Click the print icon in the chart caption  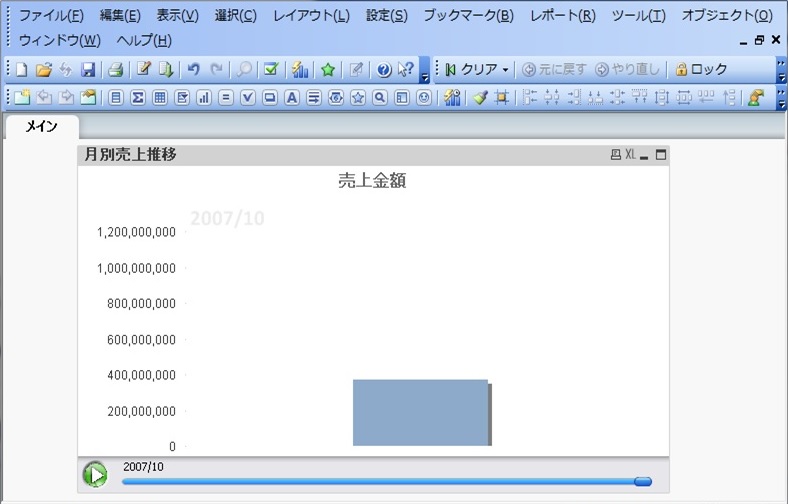[x=616, y=155]
